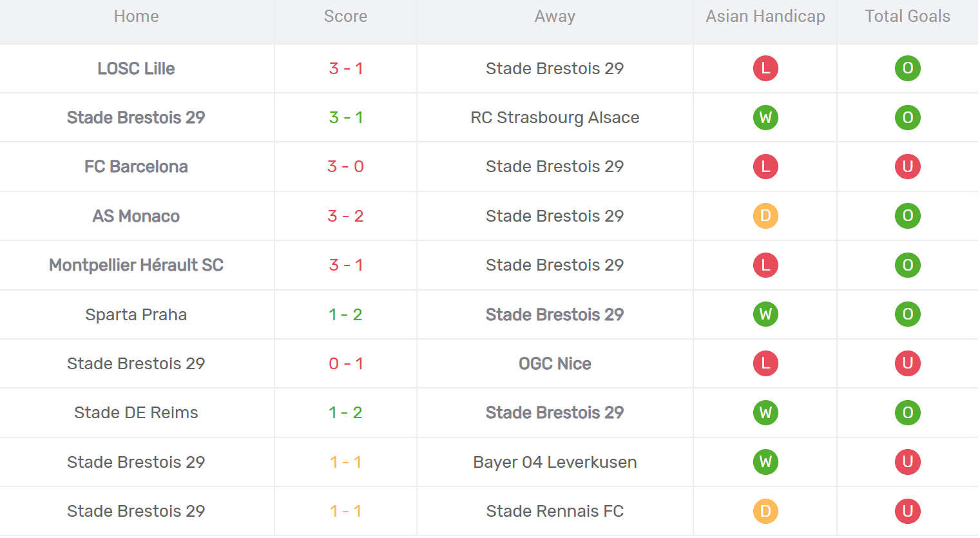The width and height of the screenshot is (980, 538).
Task: Click the green O total goals badge in Montpellier row
Action: coord(907,265)
